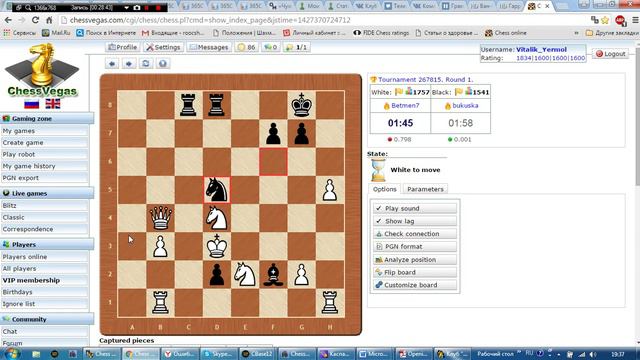Open My games in sidebar
Screen dimensions: 640x360
coord(44,131)
